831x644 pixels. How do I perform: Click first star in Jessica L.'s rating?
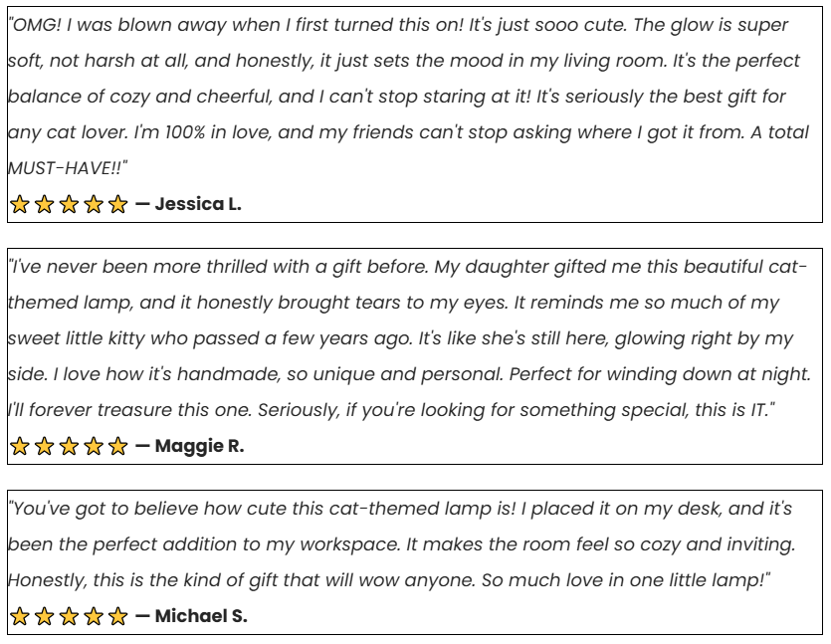coord(20,205)
